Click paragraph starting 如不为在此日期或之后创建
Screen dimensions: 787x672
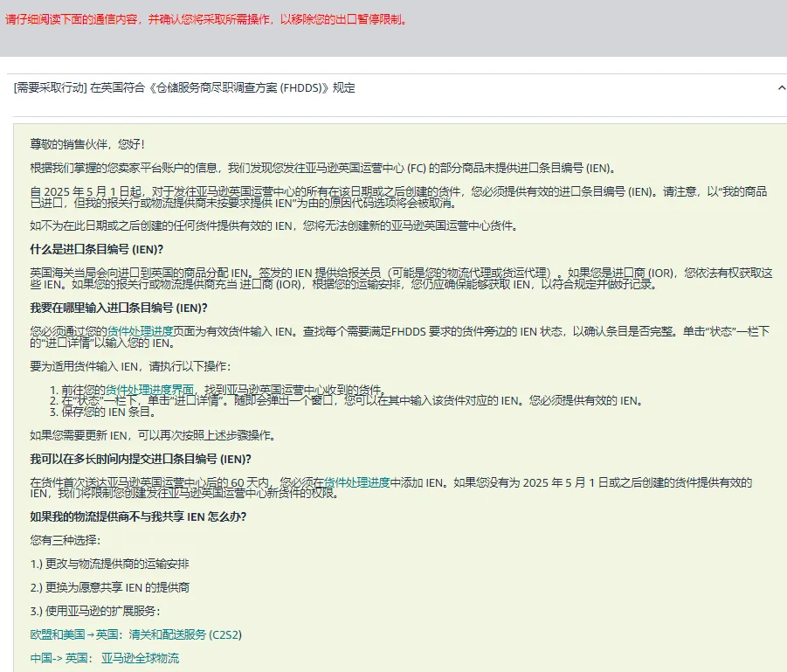click(274, 226)
